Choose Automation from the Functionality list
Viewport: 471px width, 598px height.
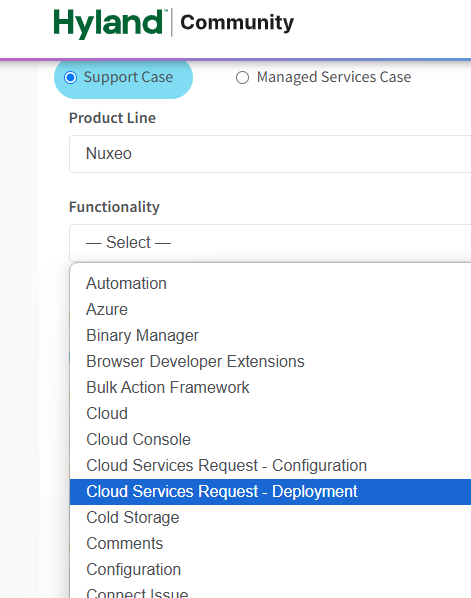pos(270,283)
